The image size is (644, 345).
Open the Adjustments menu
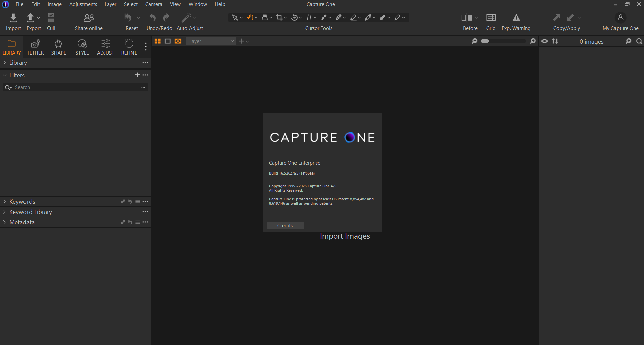point(83,4)
